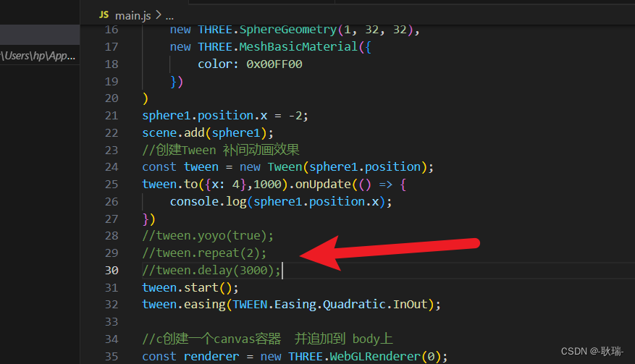This screenshot has height=364, width=635.
Task: Click TWEEN.Easing.Quadratic.InOut in line 32
Action: click(x=330, y=305)
